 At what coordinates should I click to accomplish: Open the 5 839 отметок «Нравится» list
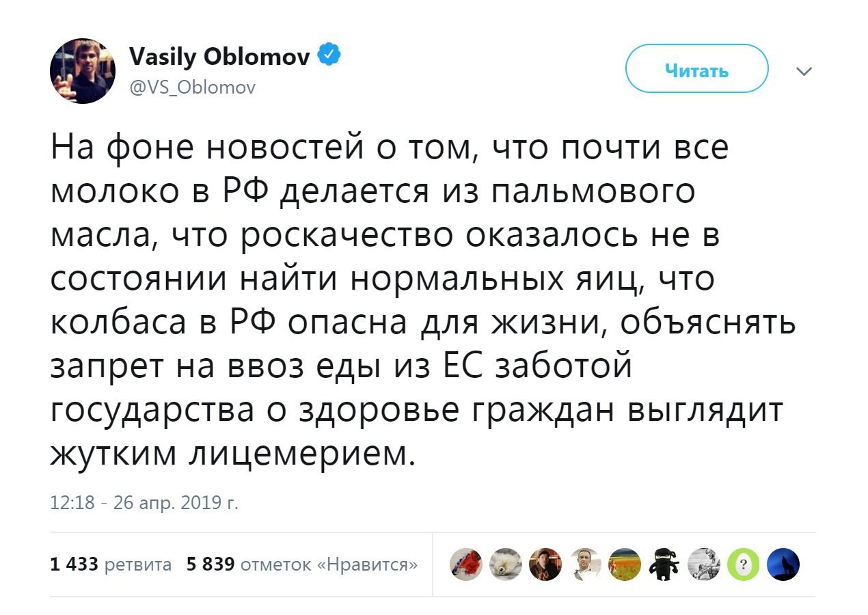tap(302, 564)
